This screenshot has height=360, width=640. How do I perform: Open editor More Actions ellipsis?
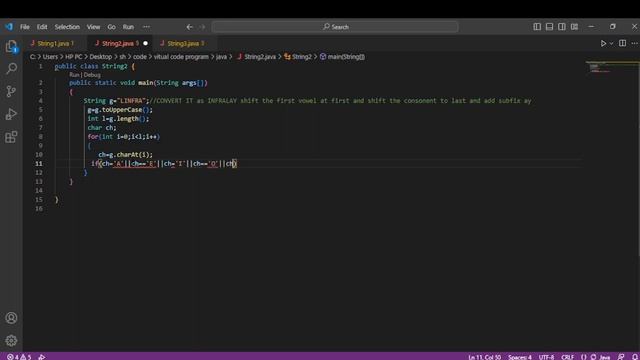(634, 43)
